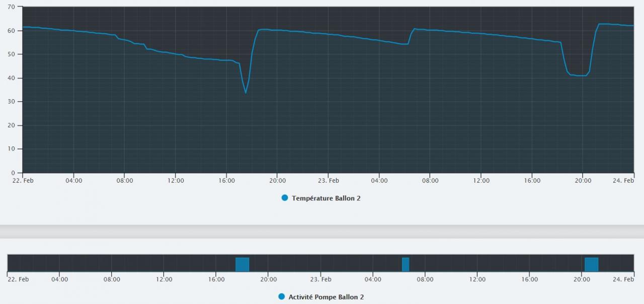Click the temperature plateau near 41 degrees

click(x=580, y=75)
